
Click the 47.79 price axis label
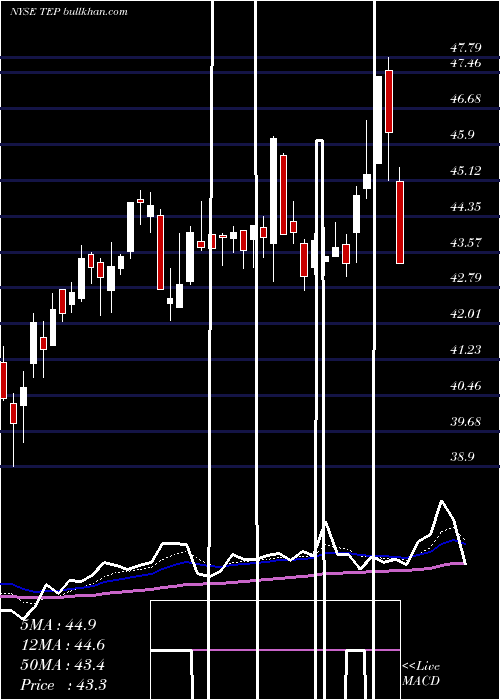point(466,48)
